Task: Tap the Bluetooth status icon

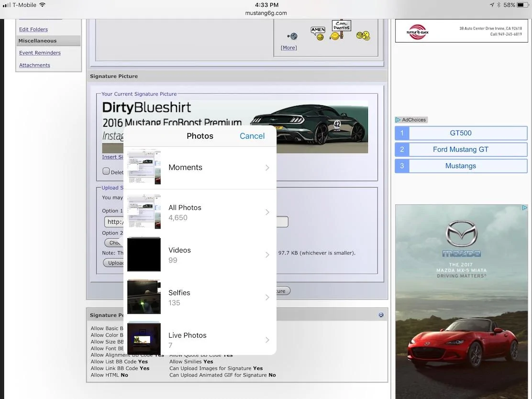Action: tap(499, 5)
